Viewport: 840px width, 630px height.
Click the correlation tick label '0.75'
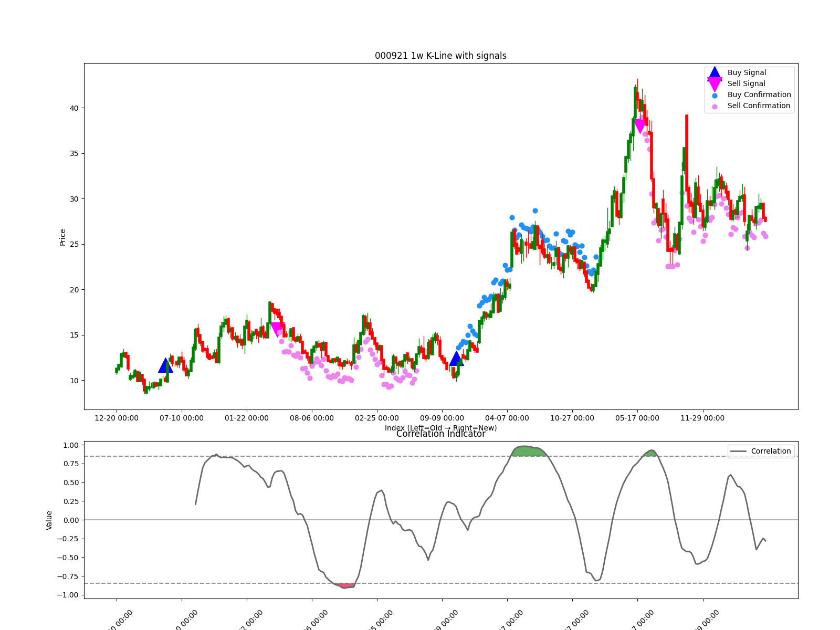point(70,464)
